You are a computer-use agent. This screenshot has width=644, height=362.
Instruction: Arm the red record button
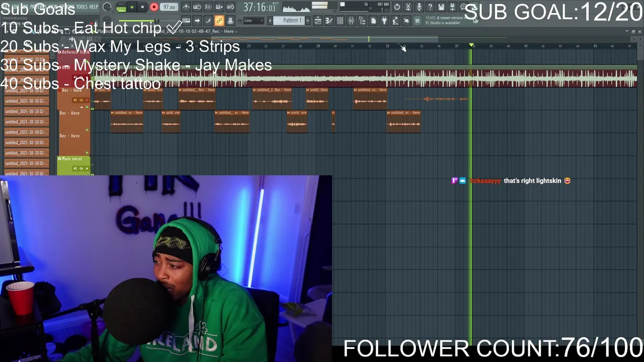(x=154, y=8)
